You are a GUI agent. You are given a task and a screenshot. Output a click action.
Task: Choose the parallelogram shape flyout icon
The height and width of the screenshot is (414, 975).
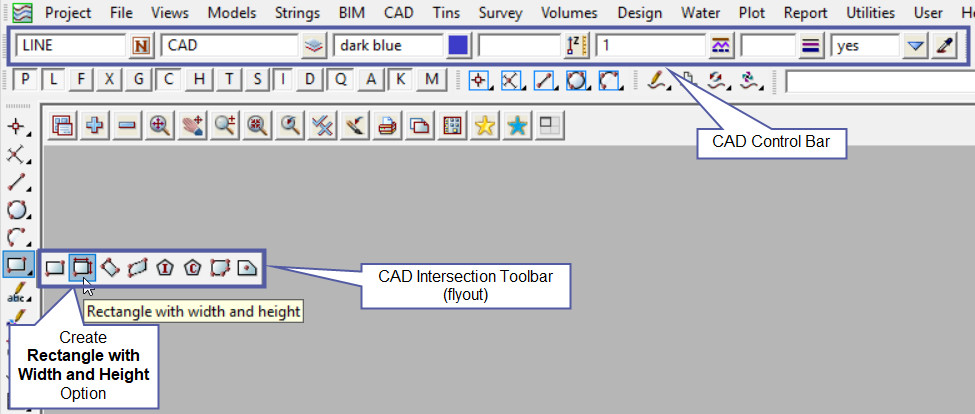pyautogui.click(x=137, y=268)
